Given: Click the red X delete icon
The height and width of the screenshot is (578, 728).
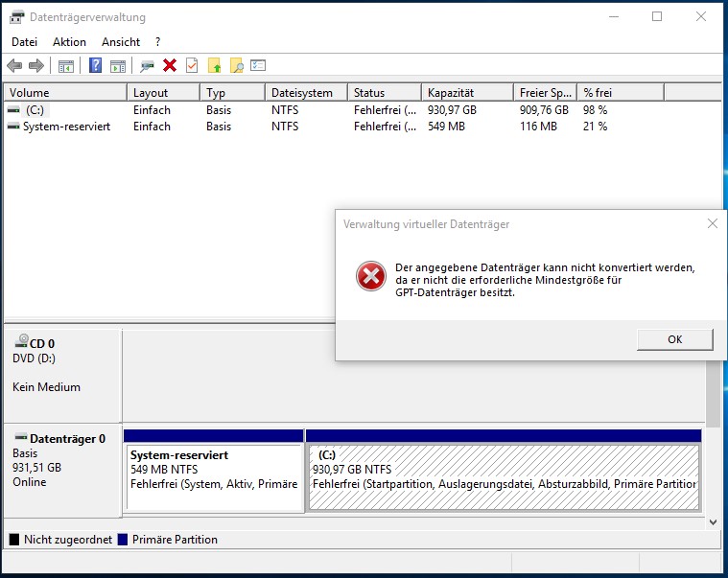Looking at the screenshot, I should pos(170,65).
